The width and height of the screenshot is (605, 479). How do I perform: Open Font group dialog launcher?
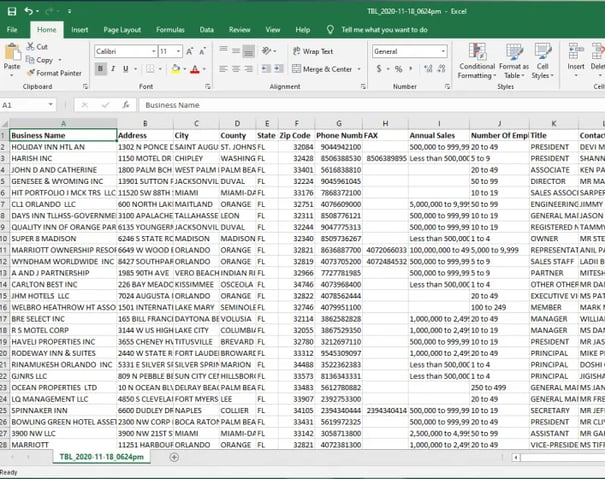pos(208,86)
